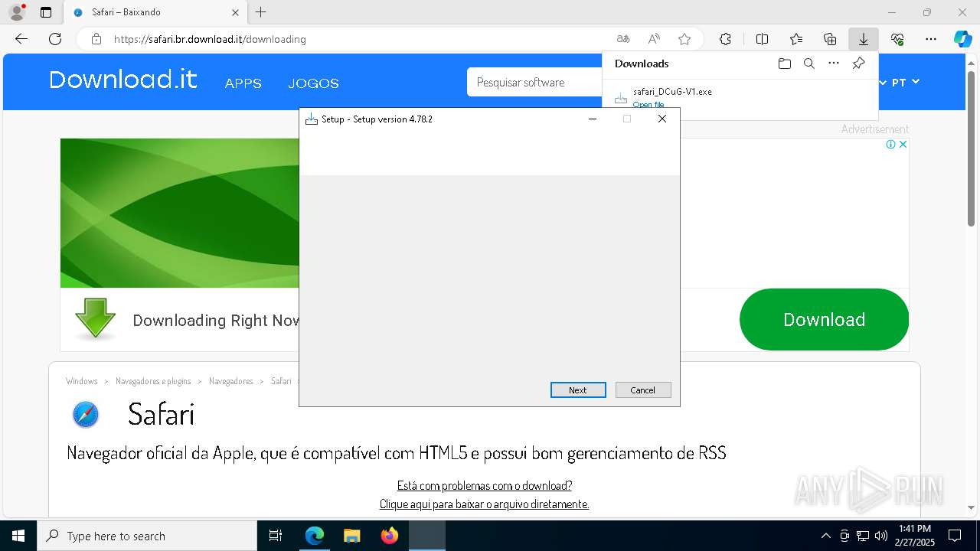Click Next in the Setup dialog
980x551 pixels.
tap(578, 390)
